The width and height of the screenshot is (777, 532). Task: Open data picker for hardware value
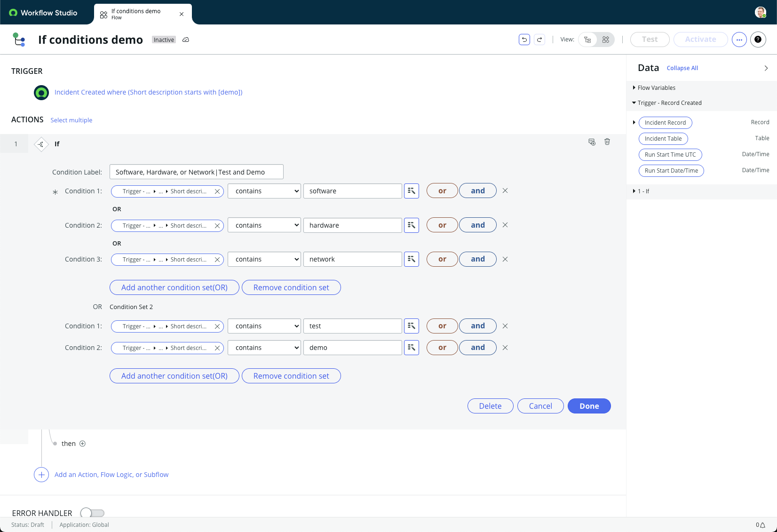(x=412, y=225)
